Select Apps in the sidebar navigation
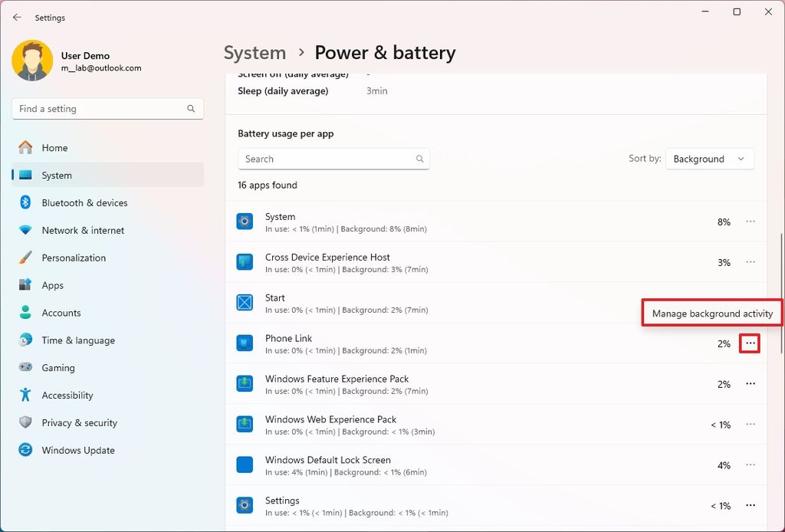Viewport: 785px width, 532px height. (x=52, y=284)
